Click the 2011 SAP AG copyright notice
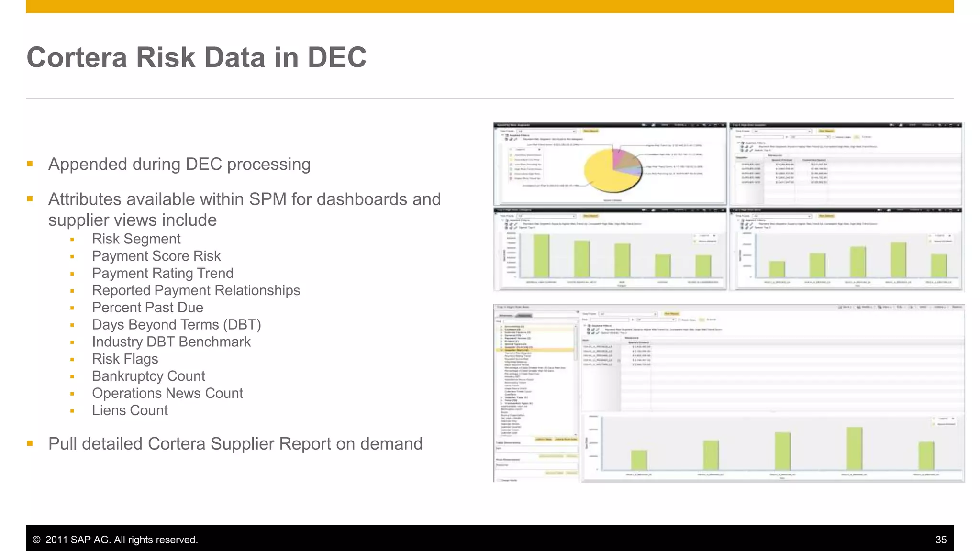The height and width of the screenshot is (551, 980). tap(115, 540)
